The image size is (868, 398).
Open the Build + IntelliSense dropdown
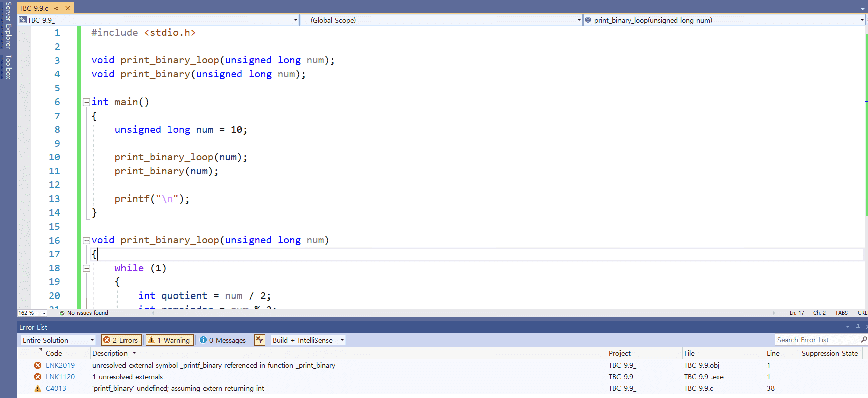[308, 340]
